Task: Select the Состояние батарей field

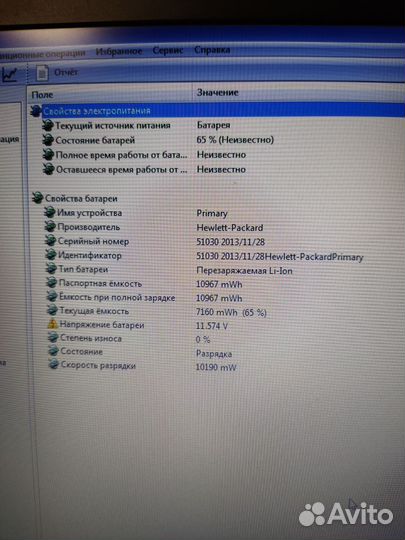Action: 95,140
